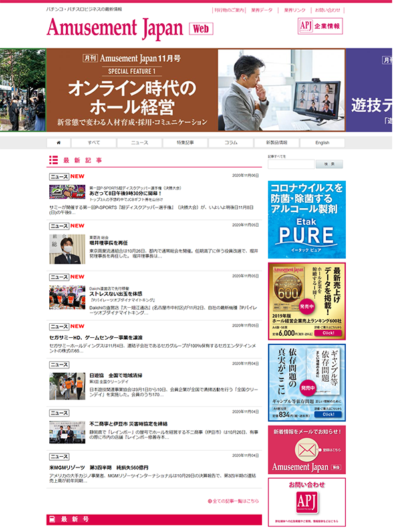
Task: Click 発売中 badge on 依存問題 ad
Action: click(308, 388)
